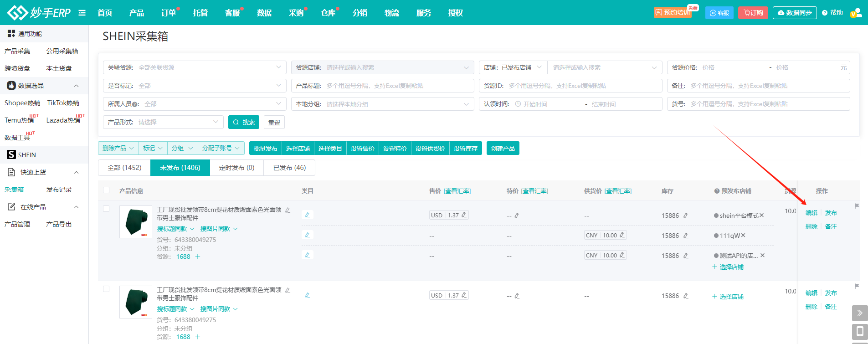Open Shopee热销 in the sidebar
The height and width of the screenshot is (344, 868).
[22, 103]
